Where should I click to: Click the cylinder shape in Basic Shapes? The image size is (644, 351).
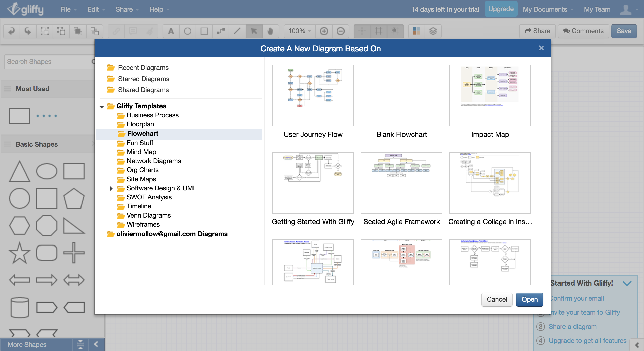point(20,307)
